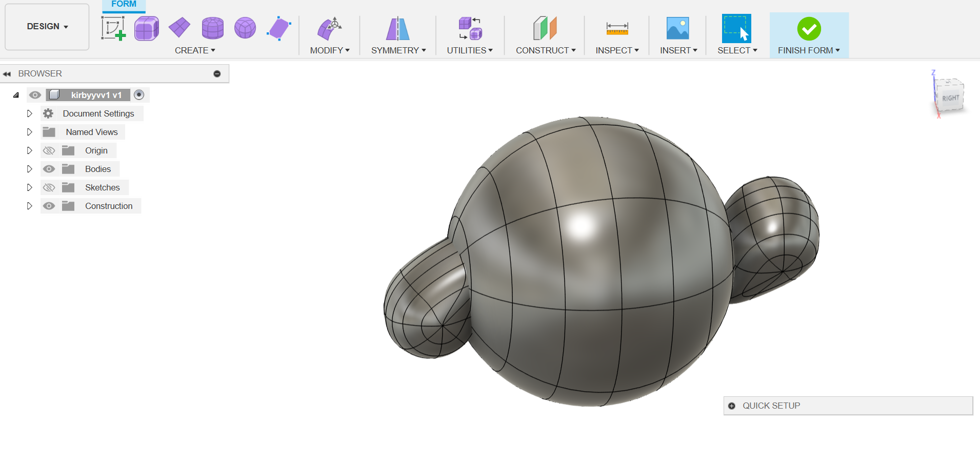Image resolution: width=980 pixels, height=461 pixels.
Task: Open the INSERT dropdown menu
Action: coord(678,50)
